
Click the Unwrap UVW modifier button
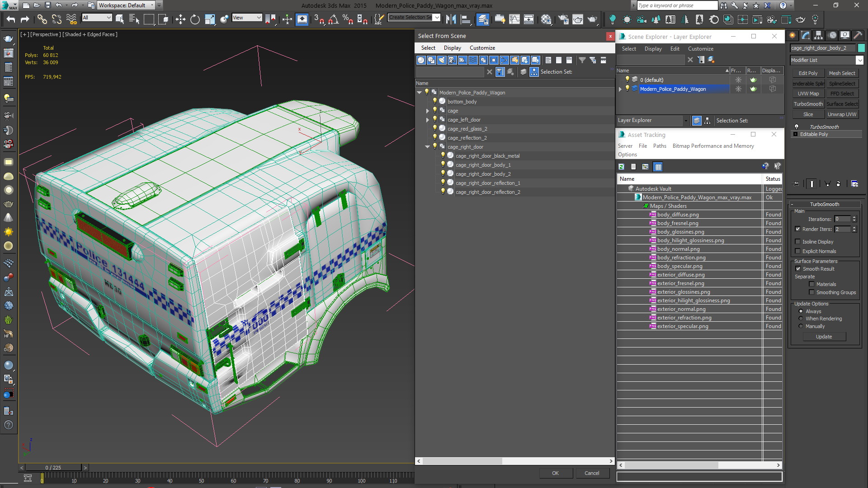(x=842, y=114)
